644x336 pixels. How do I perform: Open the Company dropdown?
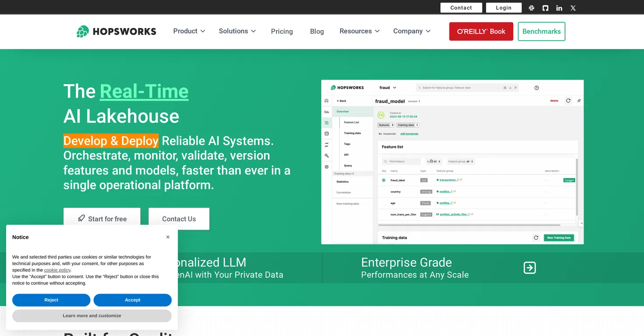(412, 31)
